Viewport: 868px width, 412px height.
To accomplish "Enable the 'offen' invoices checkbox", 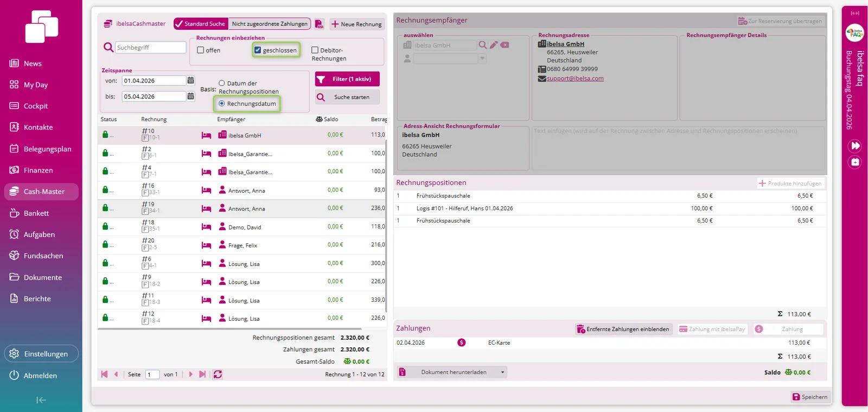I will 200,50.
